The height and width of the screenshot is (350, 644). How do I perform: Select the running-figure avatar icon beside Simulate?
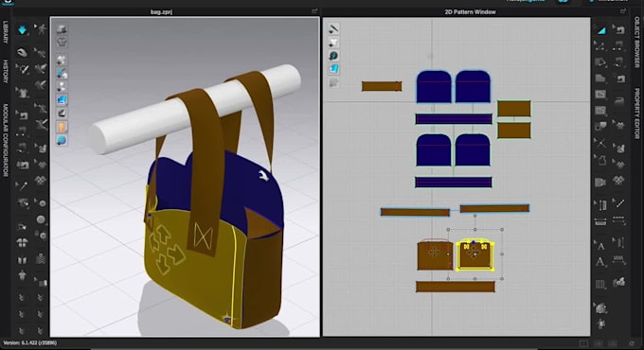[41, 29]
